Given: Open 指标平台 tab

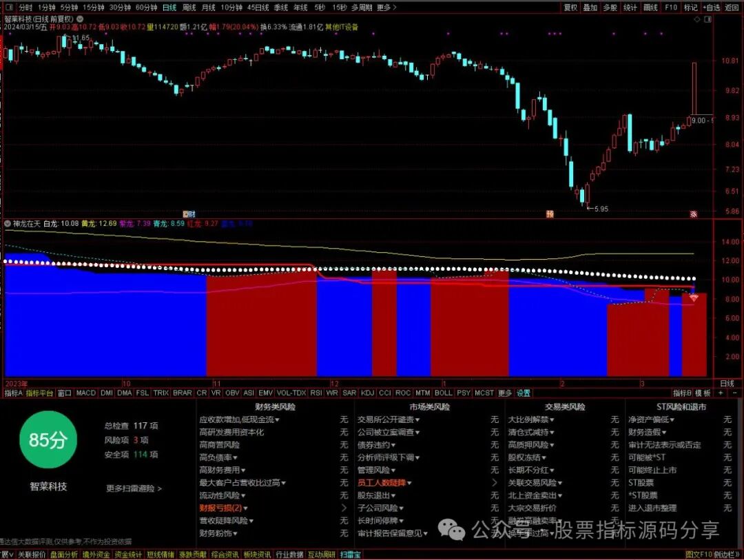Looking at the screenshot, I should pyautogui.click(x=39, y=393).
